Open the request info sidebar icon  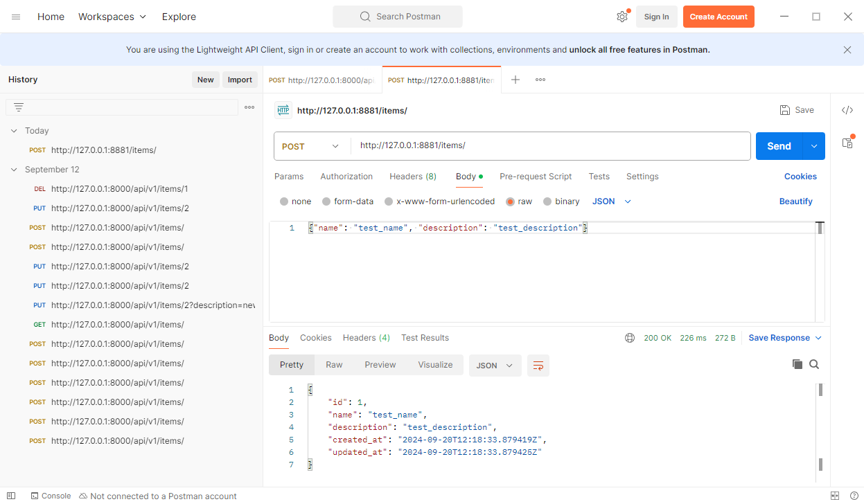coord(847,143)
